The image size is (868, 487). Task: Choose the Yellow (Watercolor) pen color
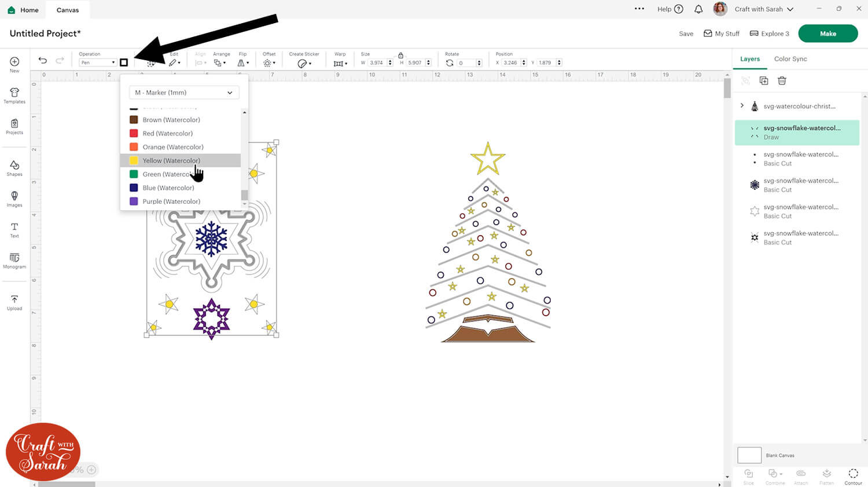171,160
